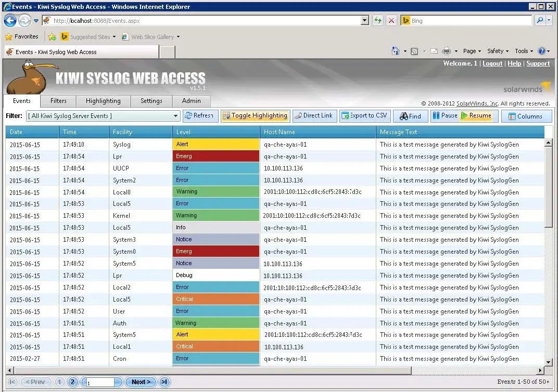Click Next page button
The width and height of the screenshot is (558, 392).
(141, 382)
